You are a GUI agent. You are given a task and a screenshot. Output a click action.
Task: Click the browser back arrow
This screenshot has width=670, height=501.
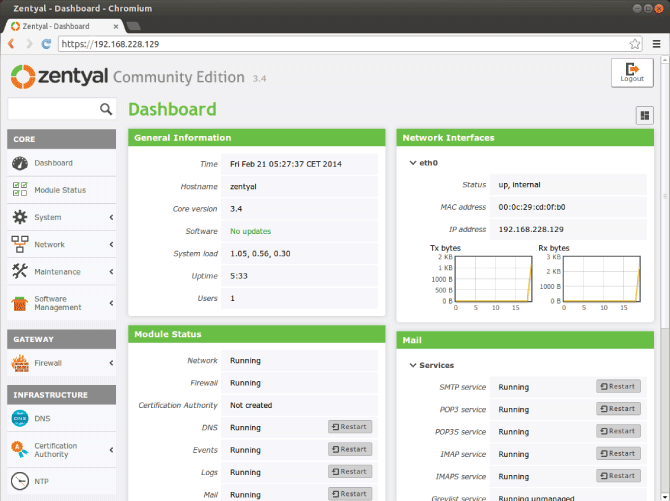[x=12, y=44]
